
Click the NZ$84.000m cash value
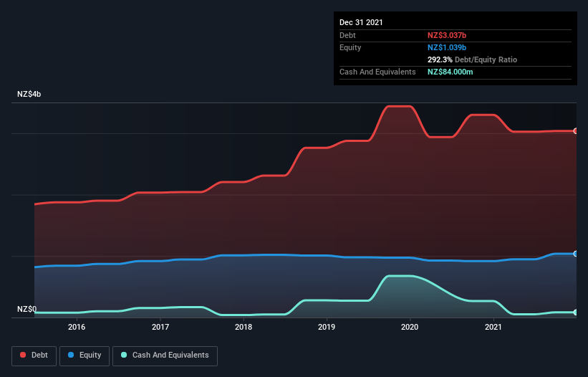pyautogui.click(x=450, y=72)
